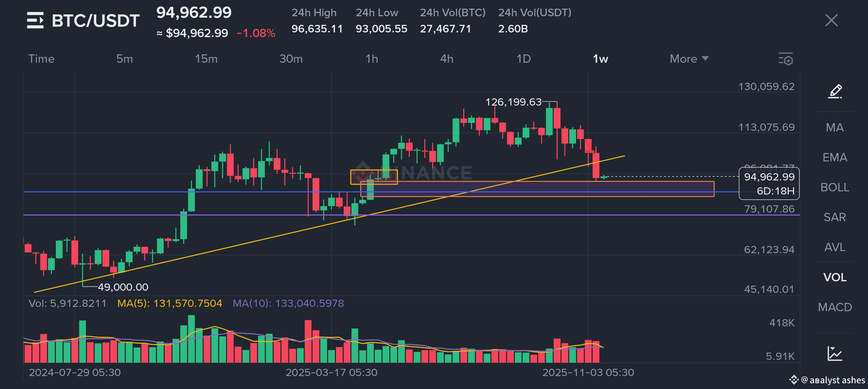Close the chart with the X icon
This screenshot has height=389, width=868.
pyautogui.click(x=831, y=20)
